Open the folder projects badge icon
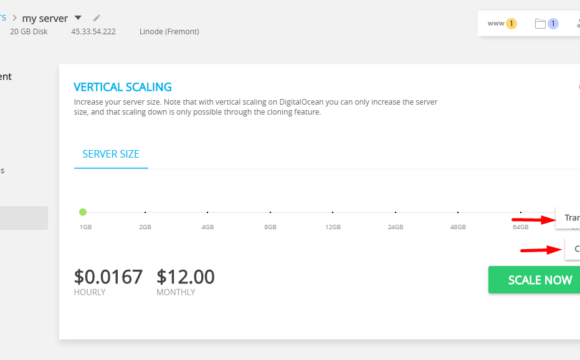The height and width of the screenshot is (360, 580). coord(546,24)
